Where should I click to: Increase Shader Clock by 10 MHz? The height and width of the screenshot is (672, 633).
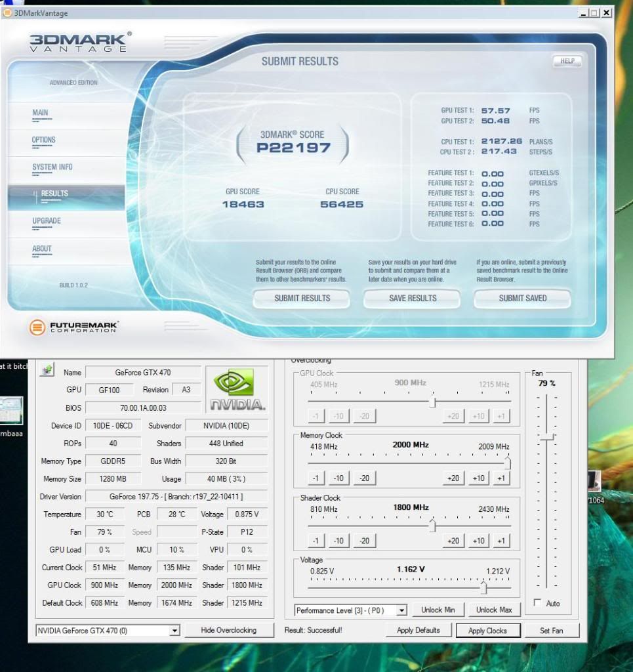click(478, 541)
